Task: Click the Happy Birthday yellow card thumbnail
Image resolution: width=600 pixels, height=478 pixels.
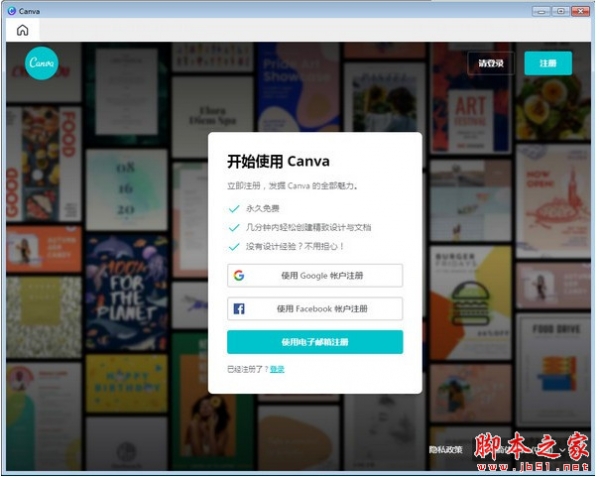Action: [127, 383]
